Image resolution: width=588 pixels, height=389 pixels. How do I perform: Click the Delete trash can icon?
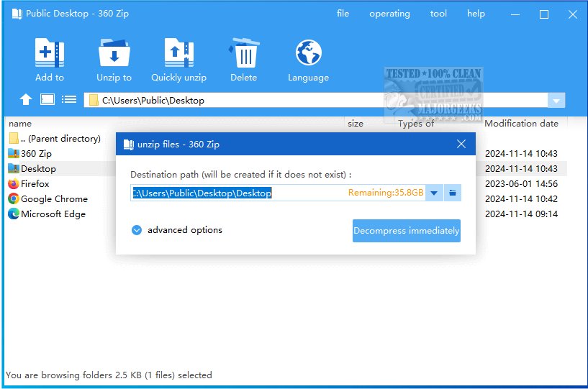244,52
